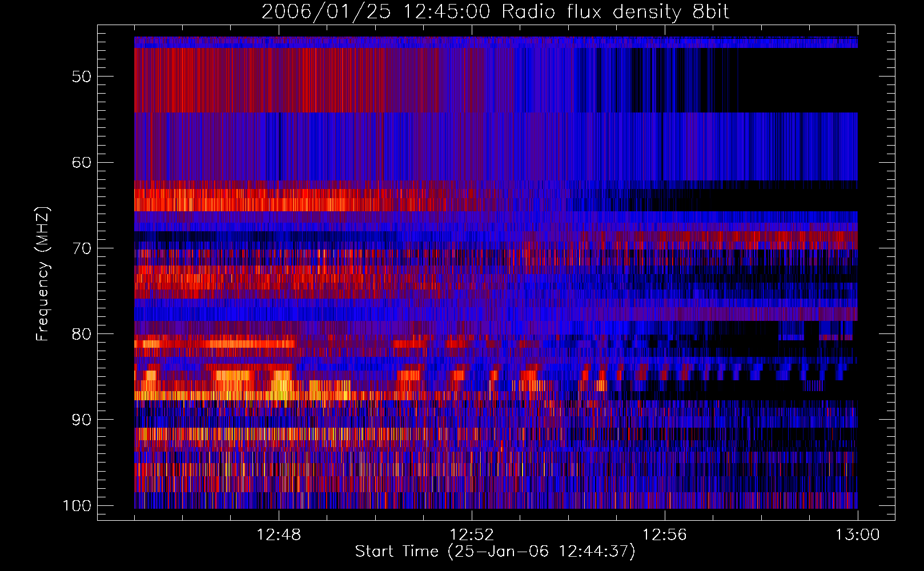Click the time tick label 12:56
This screenshot has width=924, height=571.
665,535
